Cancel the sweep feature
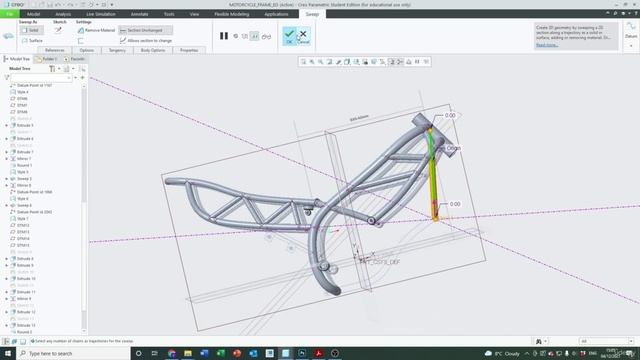The image size is (640, 360). (x=303, y=36)
